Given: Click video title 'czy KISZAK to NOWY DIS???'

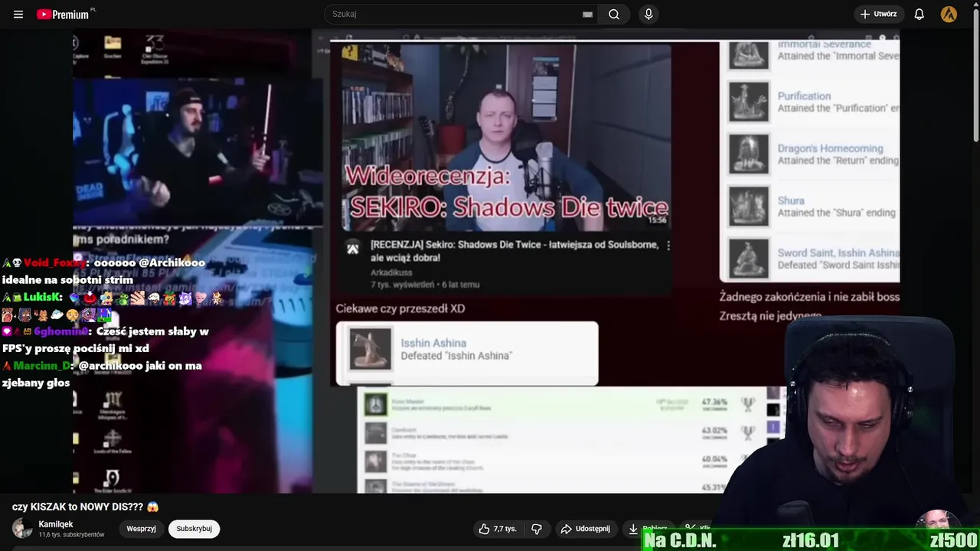Looking at the screenshot, I should [x=85, y=507].
